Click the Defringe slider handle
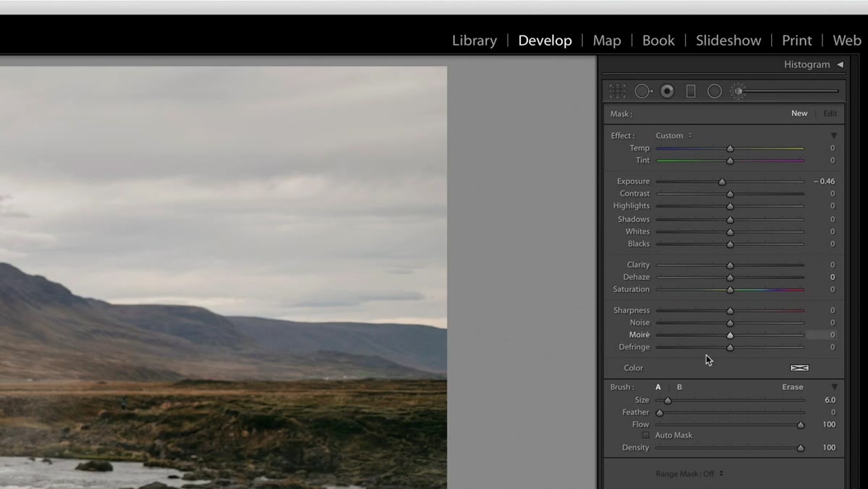Screen dimensions: 868x489 (x=730, y=347)
